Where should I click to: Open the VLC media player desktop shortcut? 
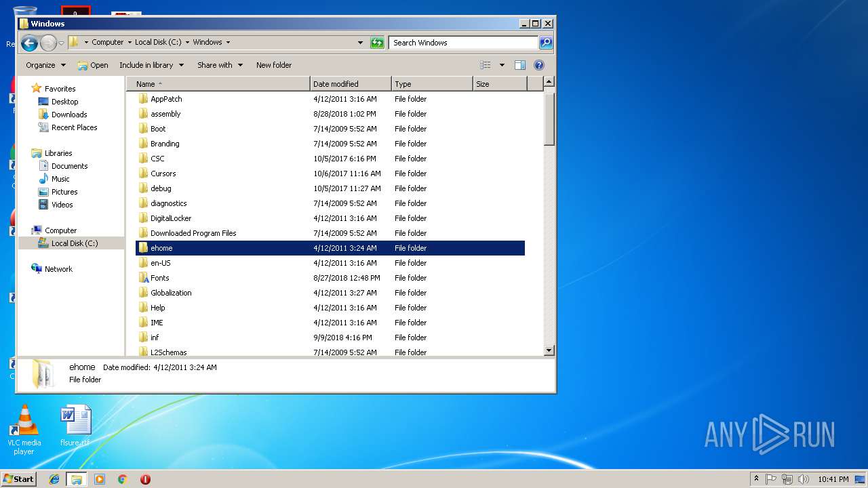24,429
